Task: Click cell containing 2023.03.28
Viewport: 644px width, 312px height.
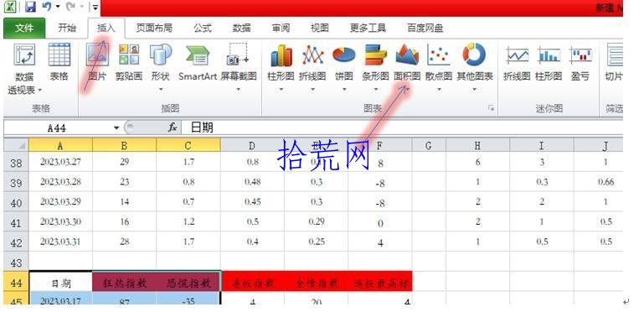Action: 60,182
